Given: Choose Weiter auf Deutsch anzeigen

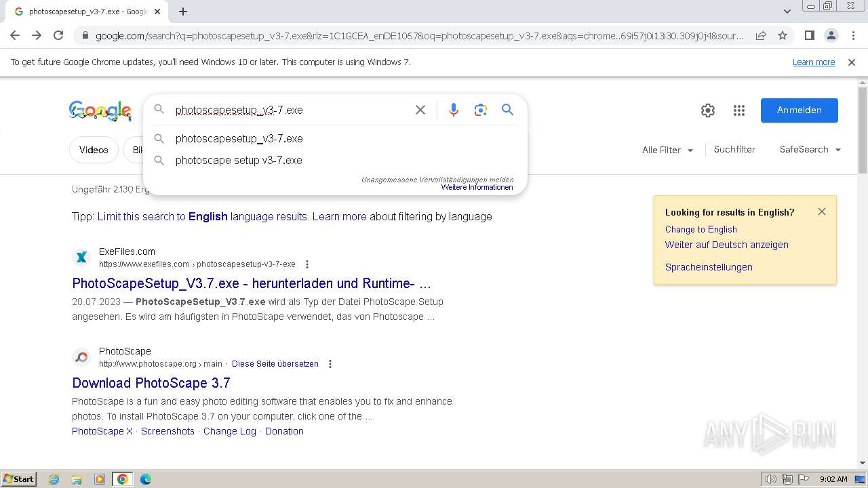Looking at the screenshot, I should pos(727,245).
